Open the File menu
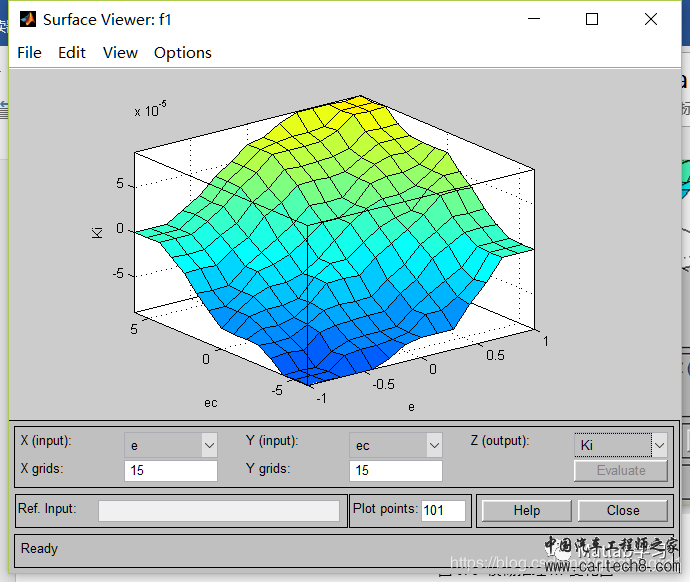Viewport: 690px width, 582px height. (x=29, y=53)
